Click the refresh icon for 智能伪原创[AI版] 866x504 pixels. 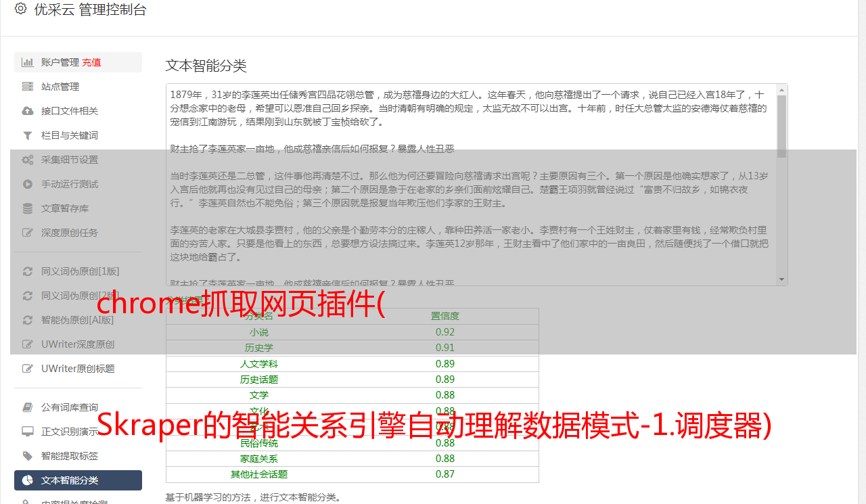tap(28, 320)
